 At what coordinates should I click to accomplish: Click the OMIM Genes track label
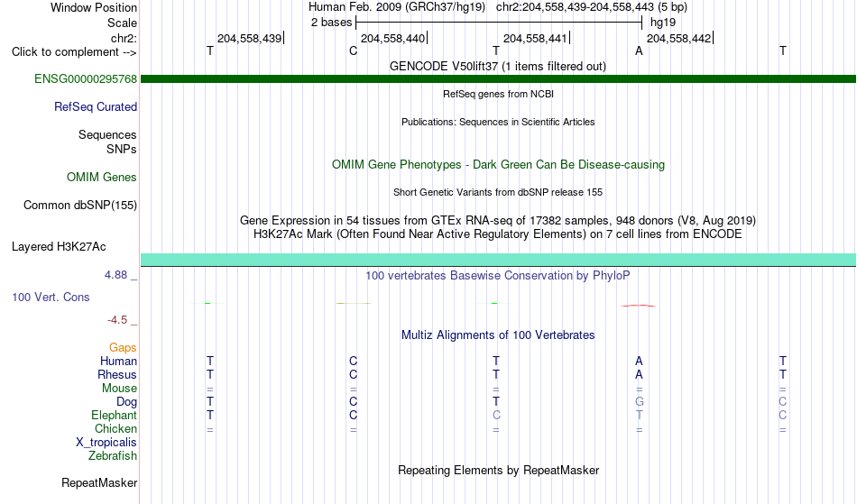102,178
